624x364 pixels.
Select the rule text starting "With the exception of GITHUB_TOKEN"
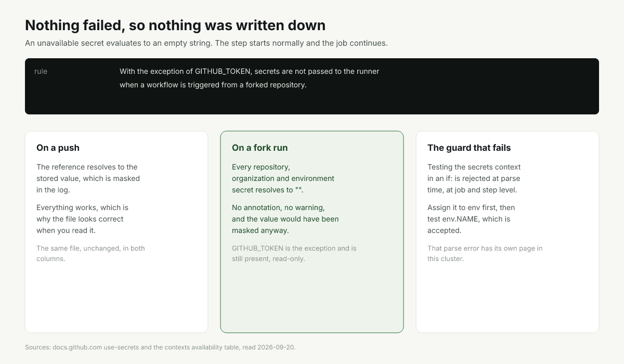[x=250, y=78]
